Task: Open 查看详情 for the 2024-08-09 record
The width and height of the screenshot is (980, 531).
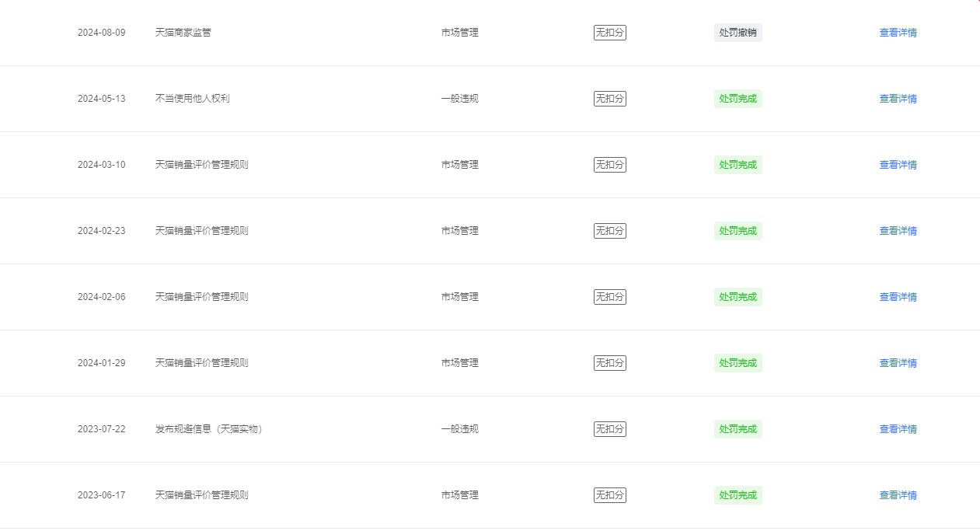Action: pyautogui.click(x=898, y=33)
